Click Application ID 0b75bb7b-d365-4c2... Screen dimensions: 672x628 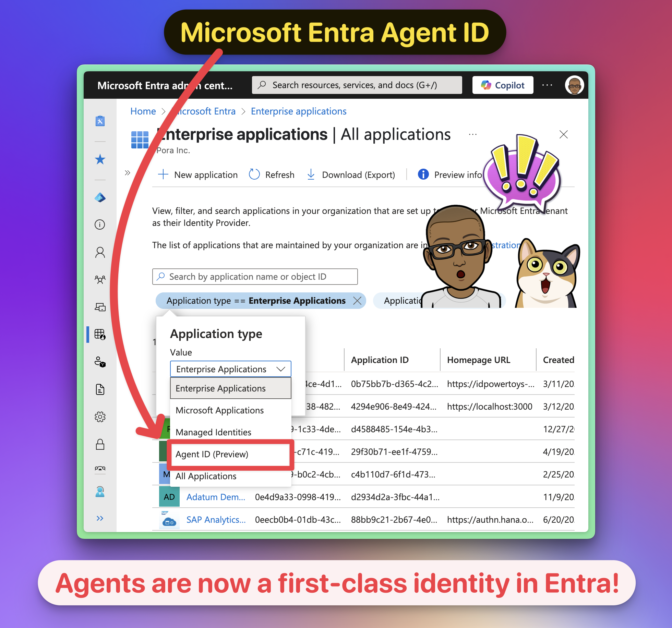(x=394, y=384)
